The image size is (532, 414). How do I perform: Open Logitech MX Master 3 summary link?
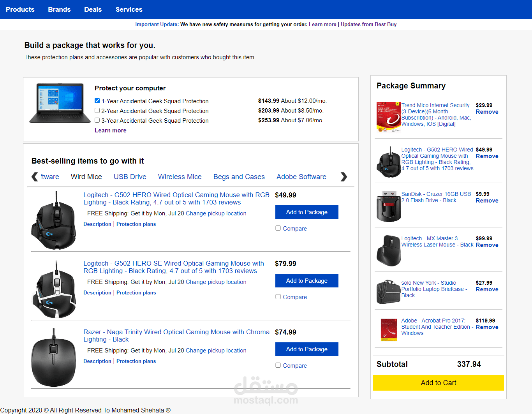pyautogui.click(x=437, y=241)
